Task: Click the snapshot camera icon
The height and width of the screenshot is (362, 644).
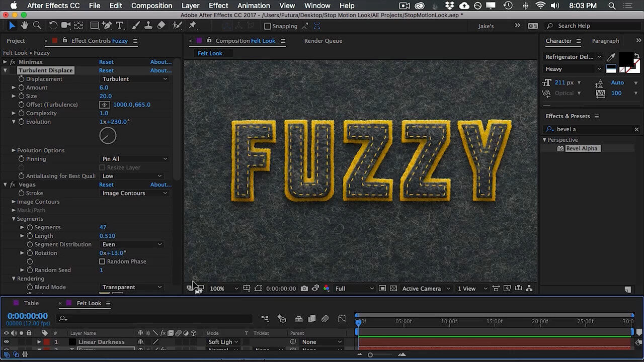Action: [x=304, y=289]
